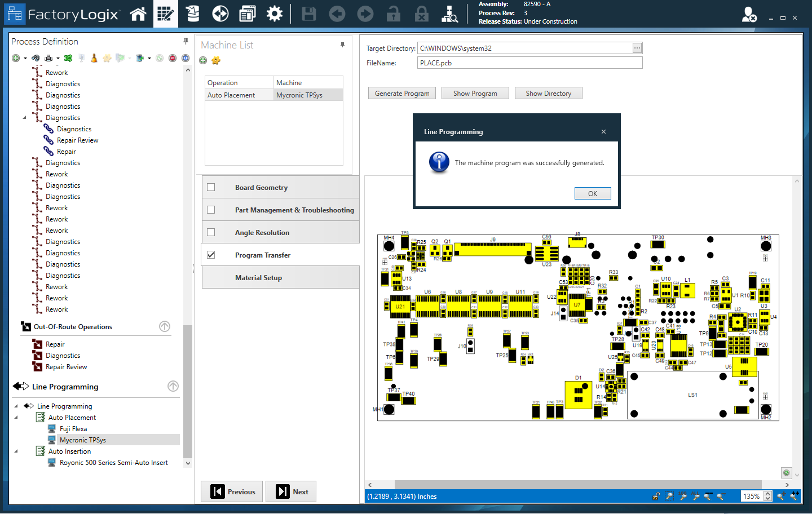The height and width of the screenshot is (514, 812).
Task: Click the settings gear in top toolbar
Action: click(275, 14)
